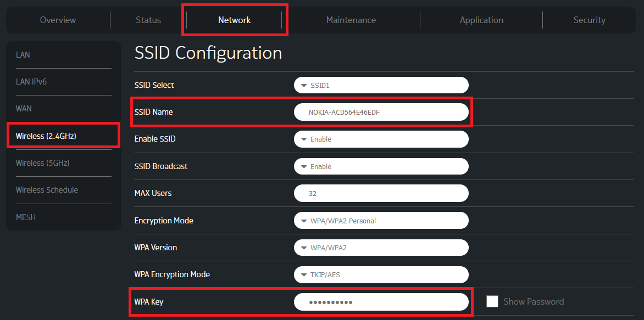Open the SSID Broadcast dropdown

point(381,166)
